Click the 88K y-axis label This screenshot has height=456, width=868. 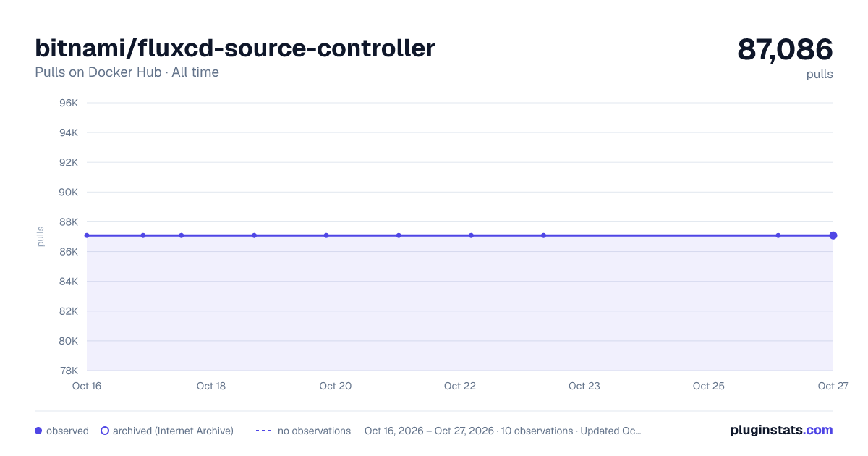[x=68, y=222]
